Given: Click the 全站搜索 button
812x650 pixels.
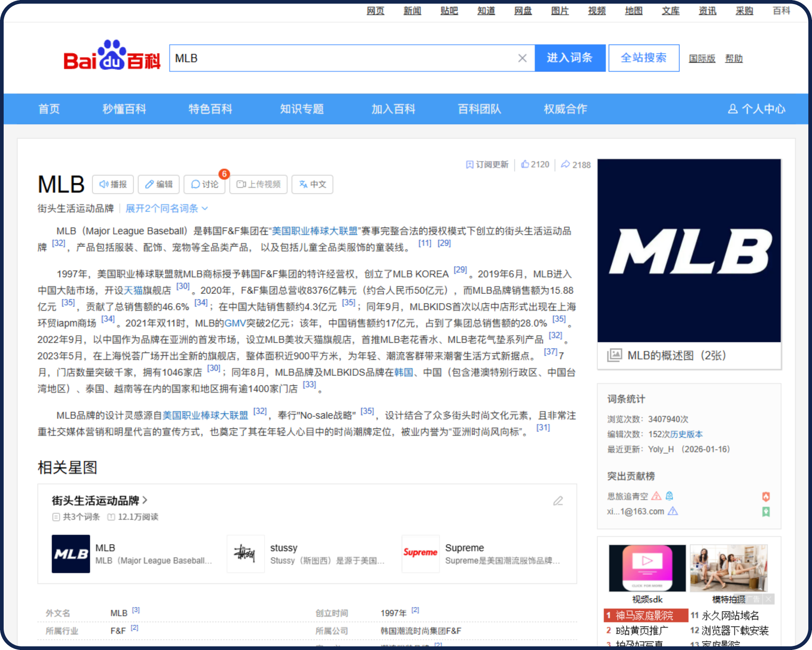Looking at the screenshot, I should pyautogui.click(x=644, y=58).
